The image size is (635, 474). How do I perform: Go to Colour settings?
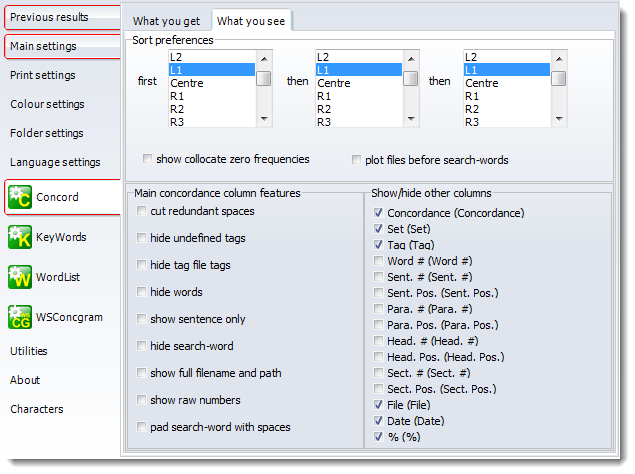47,104
